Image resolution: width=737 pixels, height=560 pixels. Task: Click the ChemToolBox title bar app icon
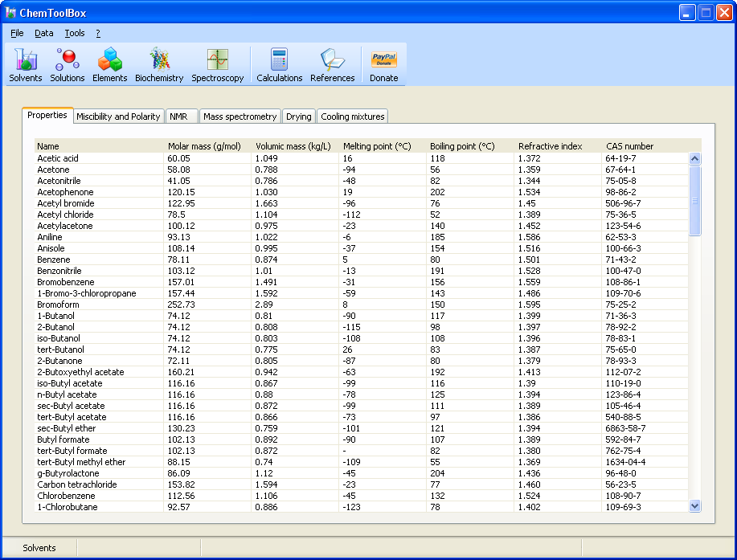point(10,12)
